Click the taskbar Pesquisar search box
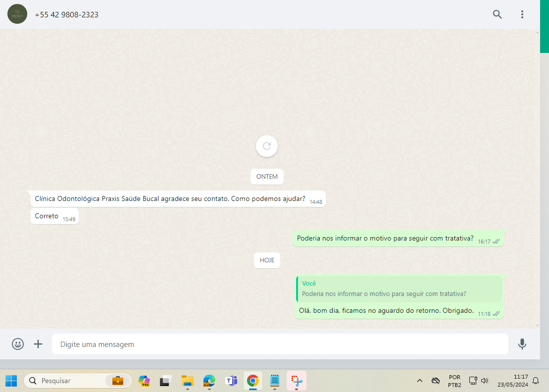 pos(77,381)
